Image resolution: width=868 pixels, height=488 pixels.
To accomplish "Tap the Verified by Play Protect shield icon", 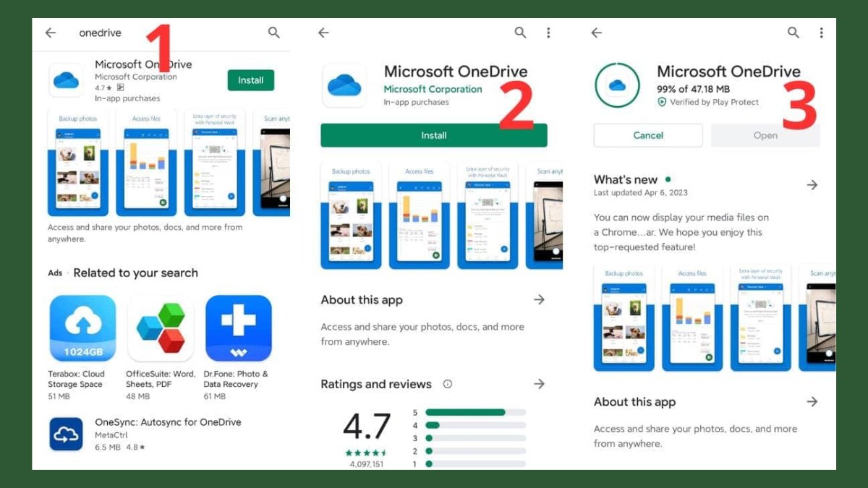I will pyautogui.click(x=661, y=102).
